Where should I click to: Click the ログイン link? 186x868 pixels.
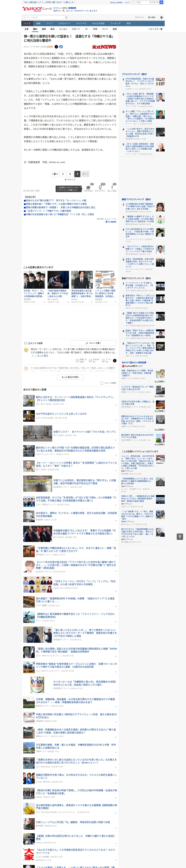click(x=57, y=11)
